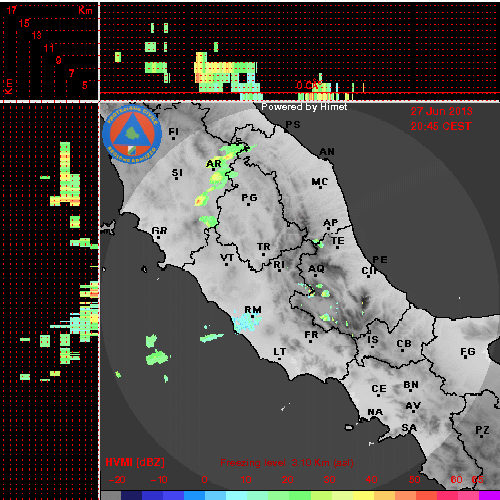Select the '30' dBZ scale value
500x500 pixels.
pos(329,480)
